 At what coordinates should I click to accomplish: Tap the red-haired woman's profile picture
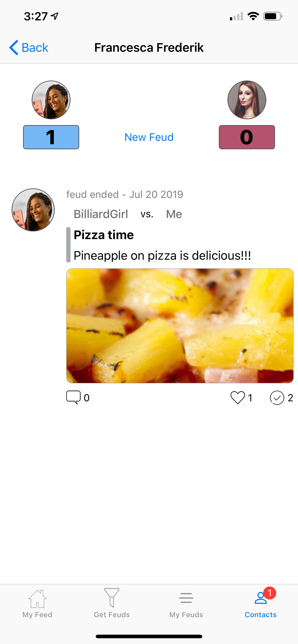(x=247, y=100)
